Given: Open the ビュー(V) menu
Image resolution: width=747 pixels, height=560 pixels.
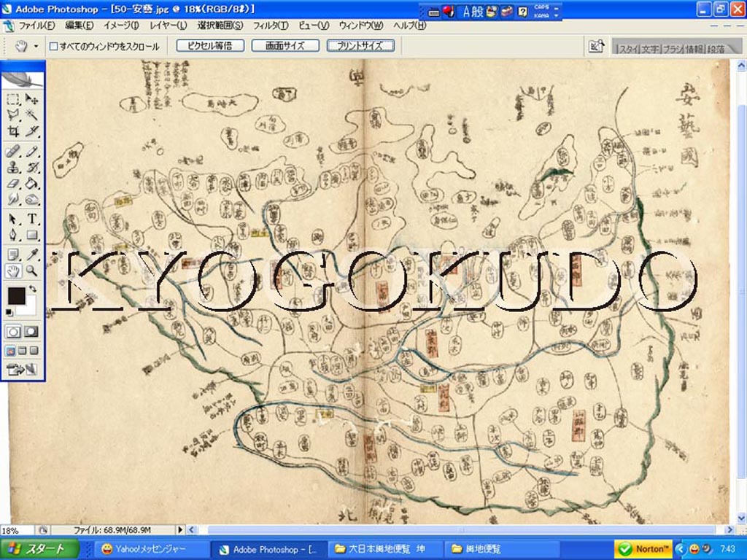Looking at the screenshot, I should click(x=314, y=26).
